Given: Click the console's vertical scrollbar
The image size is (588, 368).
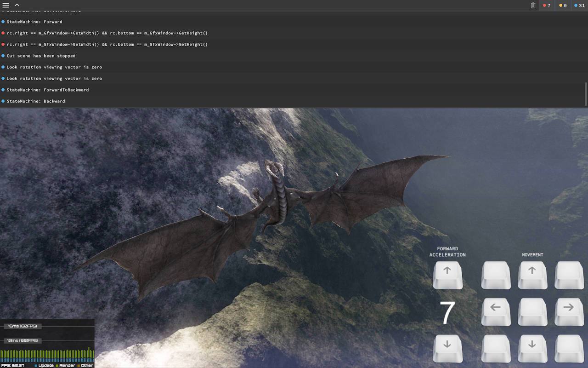Looking at the screenshot, I should tap(586, 93).
